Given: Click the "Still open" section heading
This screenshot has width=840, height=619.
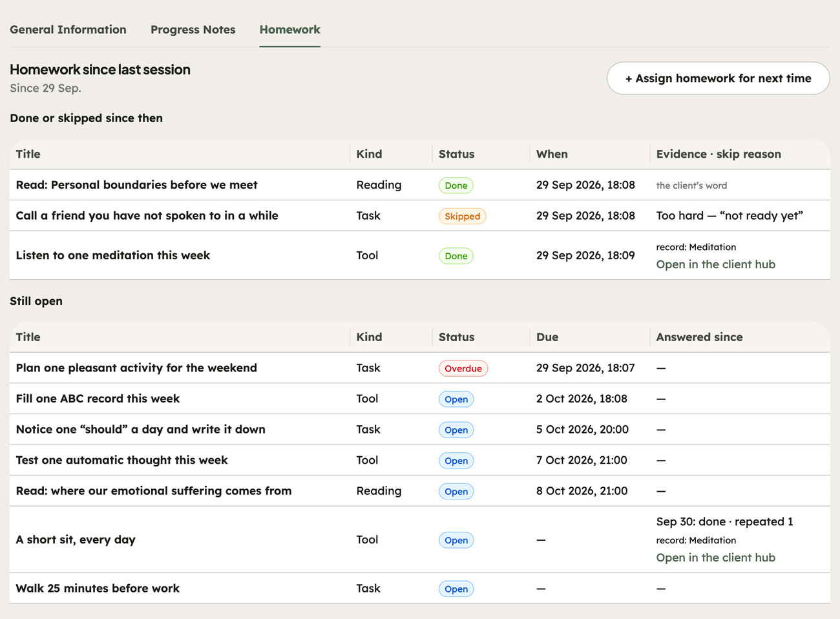Looking at the screenshot, I should (x=36, y=301).
